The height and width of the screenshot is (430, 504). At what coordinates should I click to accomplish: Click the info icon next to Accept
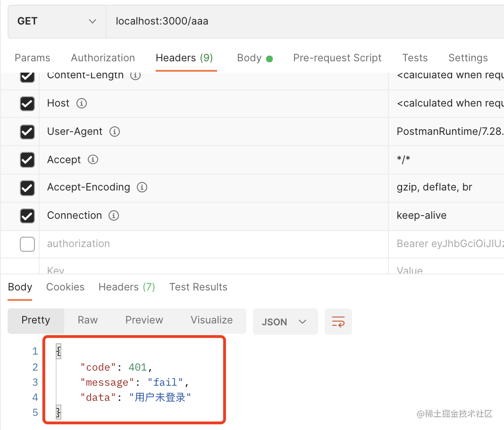(93, 160)
